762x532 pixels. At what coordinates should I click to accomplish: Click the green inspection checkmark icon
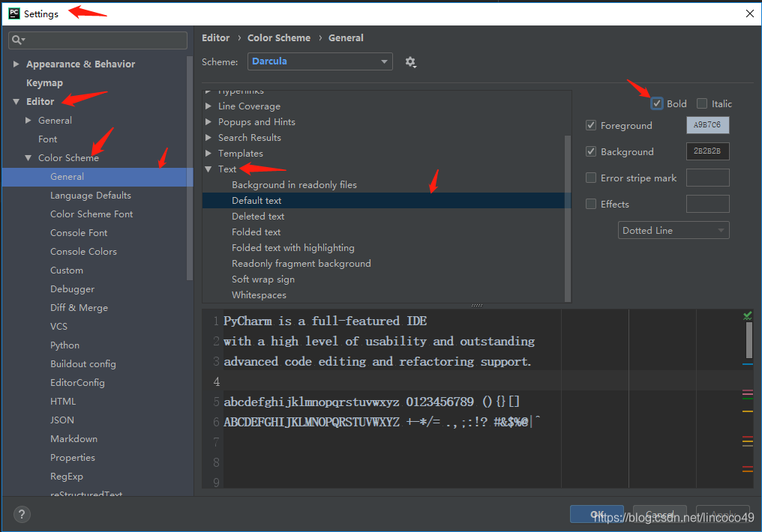click(748, 316)
